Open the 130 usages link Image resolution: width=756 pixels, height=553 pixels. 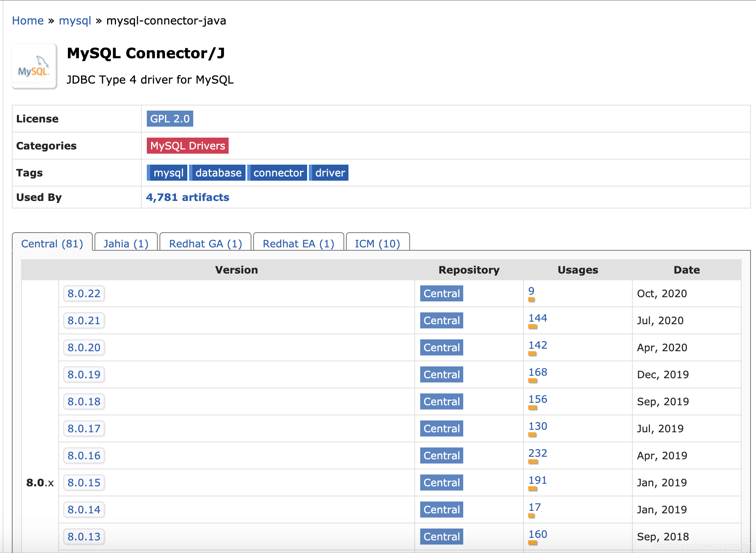pos(538,426)
